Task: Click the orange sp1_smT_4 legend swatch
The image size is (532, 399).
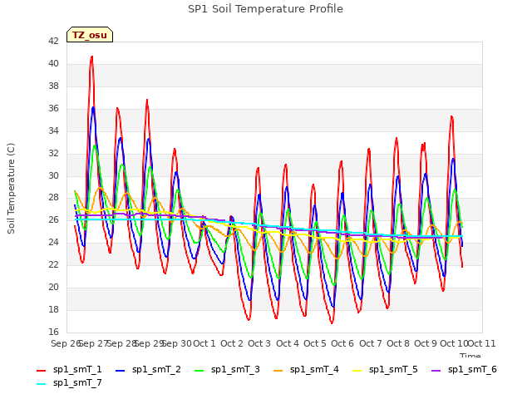Action: 278,371
